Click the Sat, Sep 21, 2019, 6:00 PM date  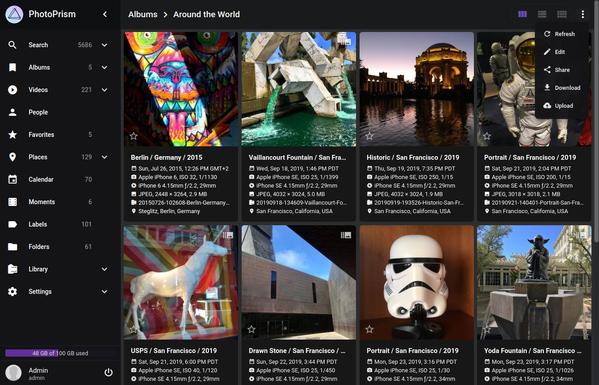click(178, 362)
